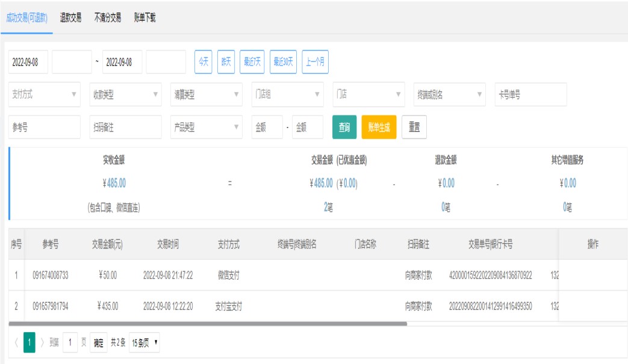Choose the 最近7天 date range
Image resolution: width=628 pixels, height=364 pixels.
[252, 62]
